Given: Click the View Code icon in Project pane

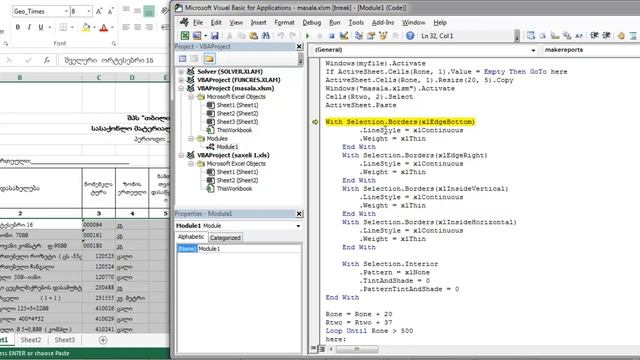Looking at the screenshot, I should coord(182,59).
